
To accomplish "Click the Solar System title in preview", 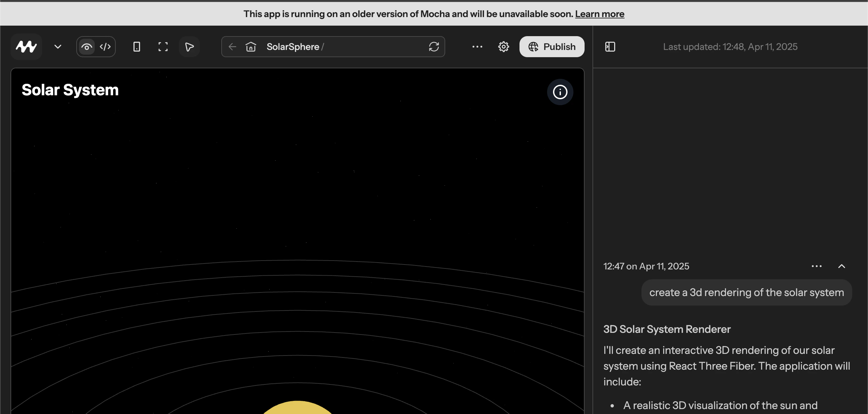I will point(70,90).
